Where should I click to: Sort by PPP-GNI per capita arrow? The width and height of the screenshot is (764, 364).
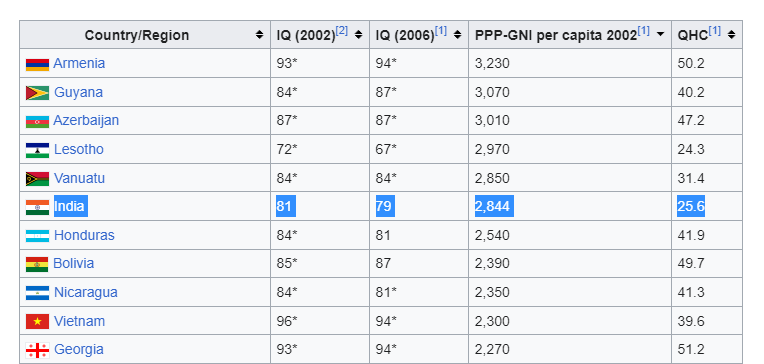tap(660, 35)
